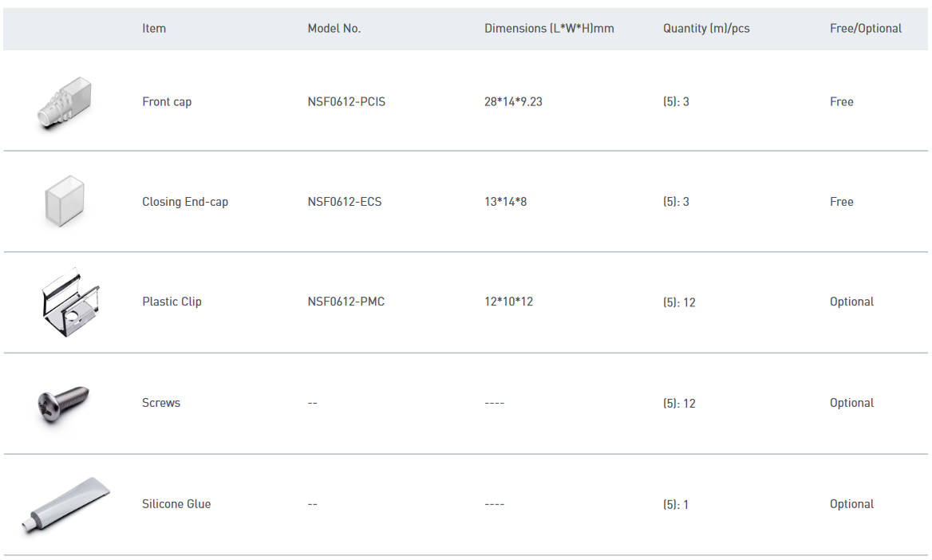This screenshot has height=560, width=932.
Task: Select the 12*10*12 dimensions cell
Action: click(x=508, y=302)
